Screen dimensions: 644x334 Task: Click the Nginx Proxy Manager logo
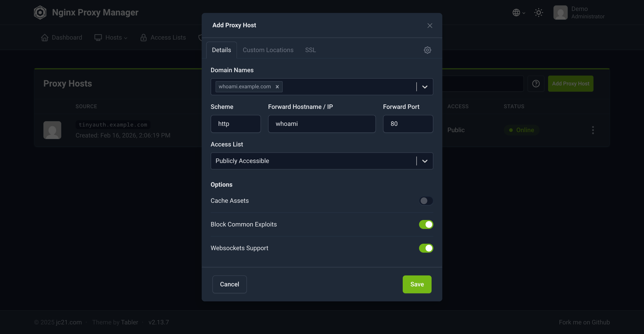click(40, 12)
